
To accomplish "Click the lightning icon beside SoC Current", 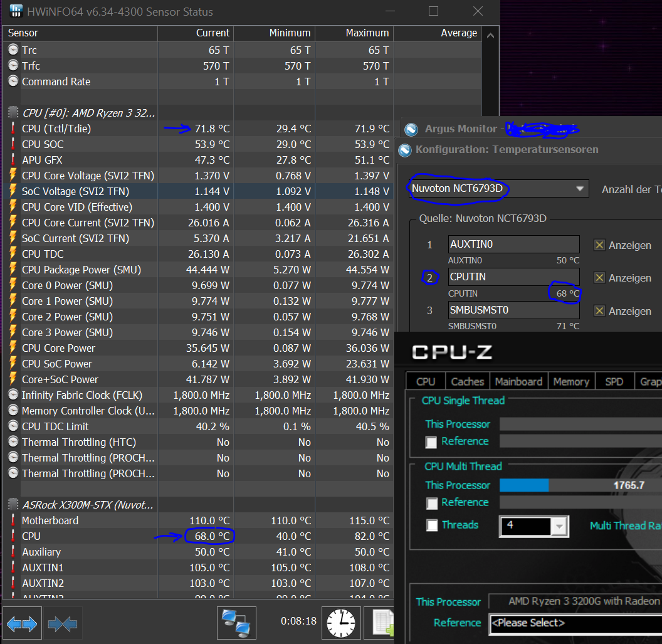I will pyautogui.click(x=13, y=238).
